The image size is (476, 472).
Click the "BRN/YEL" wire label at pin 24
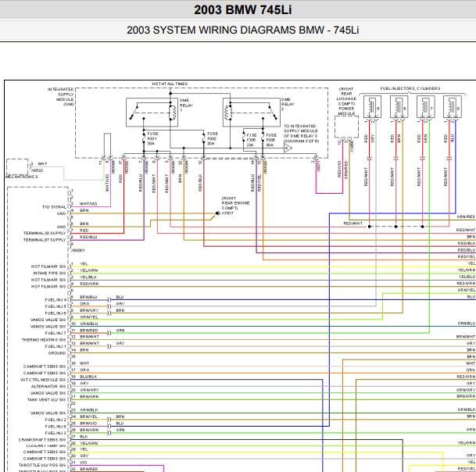click(88, 417)
